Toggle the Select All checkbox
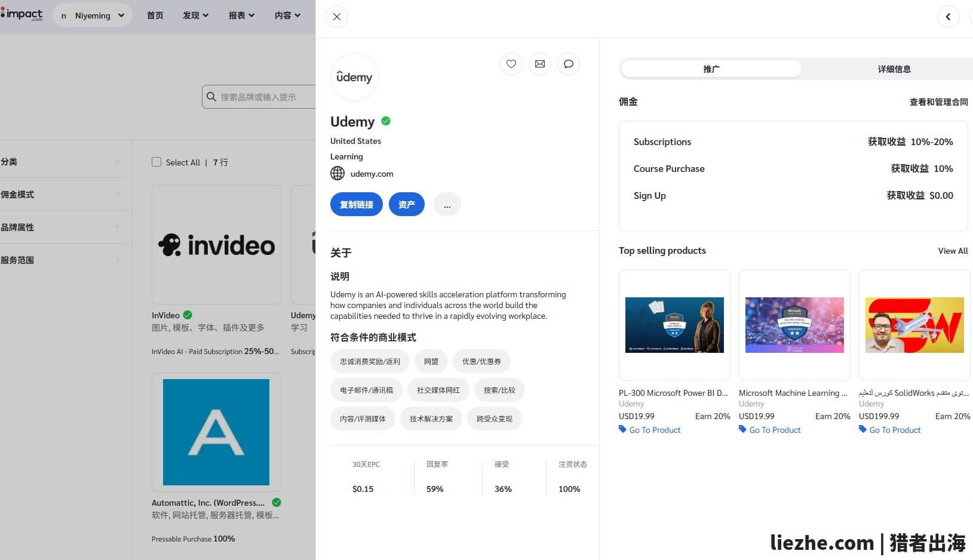This screenshot has width=973, height=560. pos(156,162)
